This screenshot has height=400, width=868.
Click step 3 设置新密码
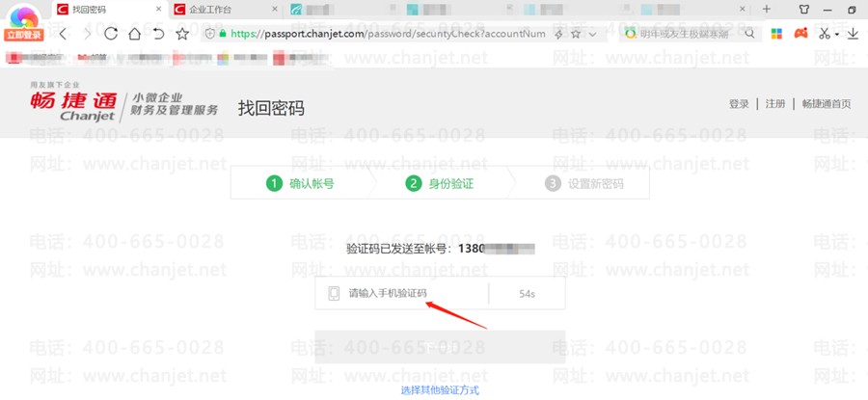(x=584, y=184)
